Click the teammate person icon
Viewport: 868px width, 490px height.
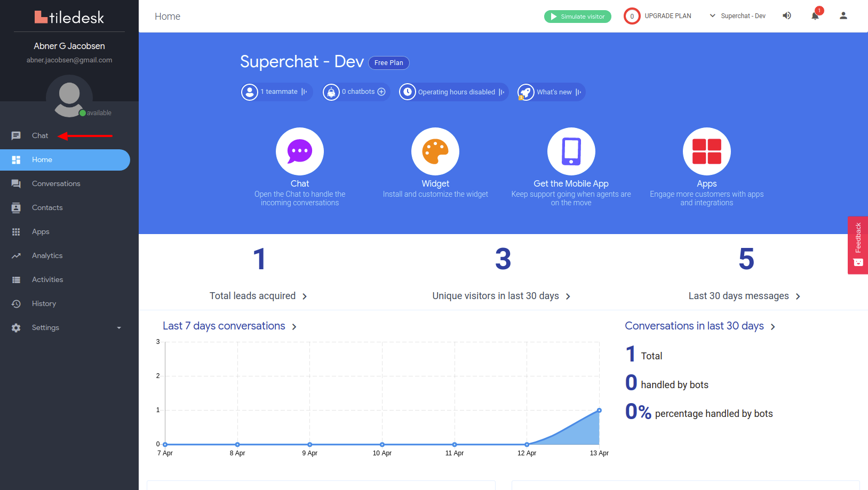pyautogui.click(x=250, y=92)
